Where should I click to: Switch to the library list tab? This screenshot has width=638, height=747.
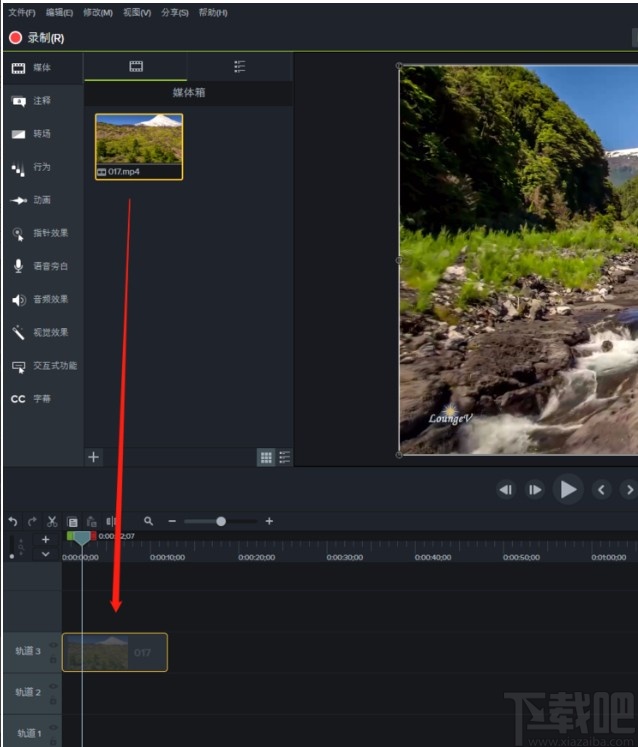pos(240,66)
